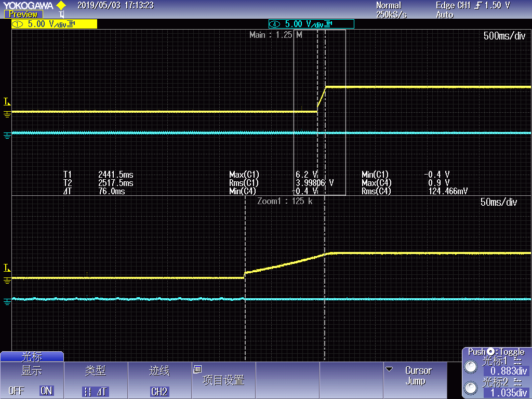Click the upper CH1 yellow ground marker
Viewport: 532px width, 399px height.
click(x=7, y=113)
